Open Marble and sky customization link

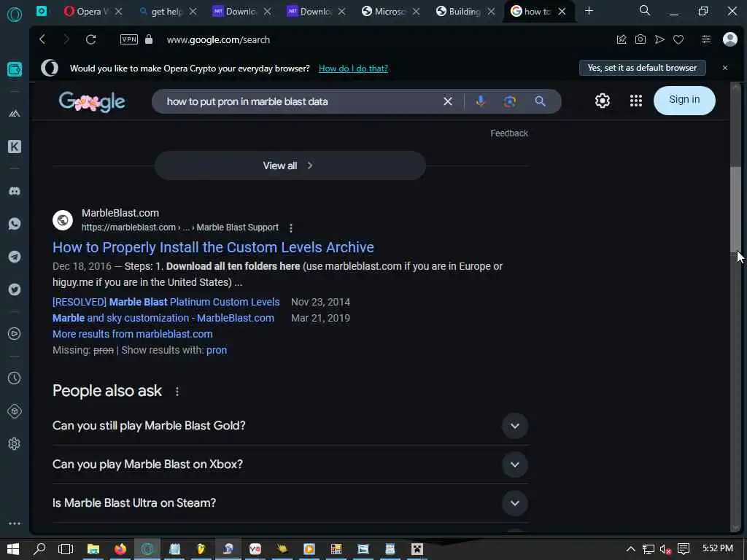pyautogui.click(x=163, y=318)
